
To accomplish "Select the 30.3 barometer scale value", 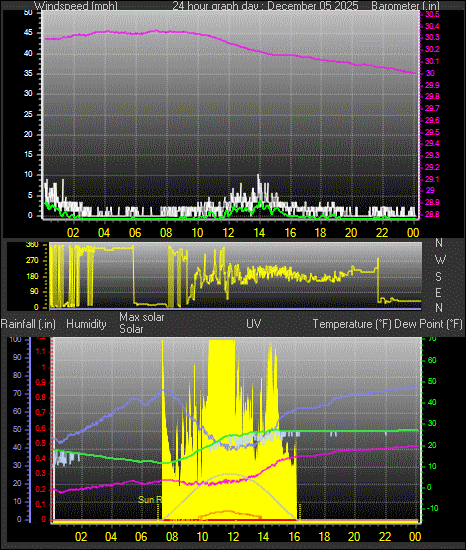I will (432, 37).
